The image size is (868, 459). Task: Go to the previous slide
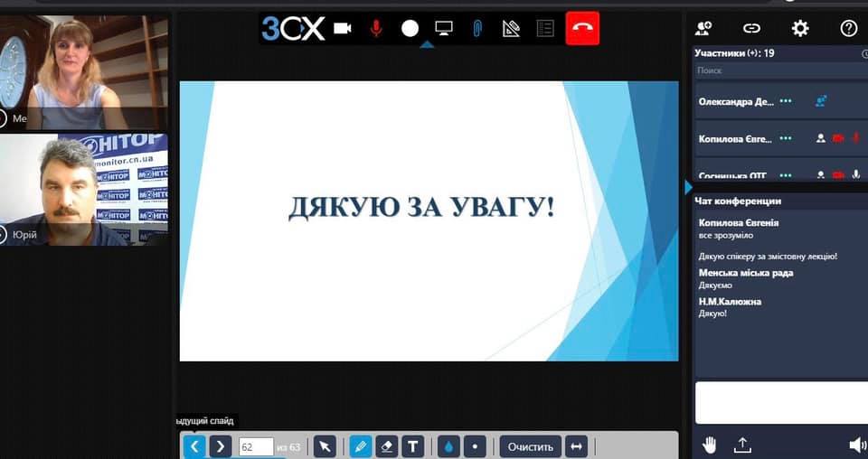pos(194,445)
